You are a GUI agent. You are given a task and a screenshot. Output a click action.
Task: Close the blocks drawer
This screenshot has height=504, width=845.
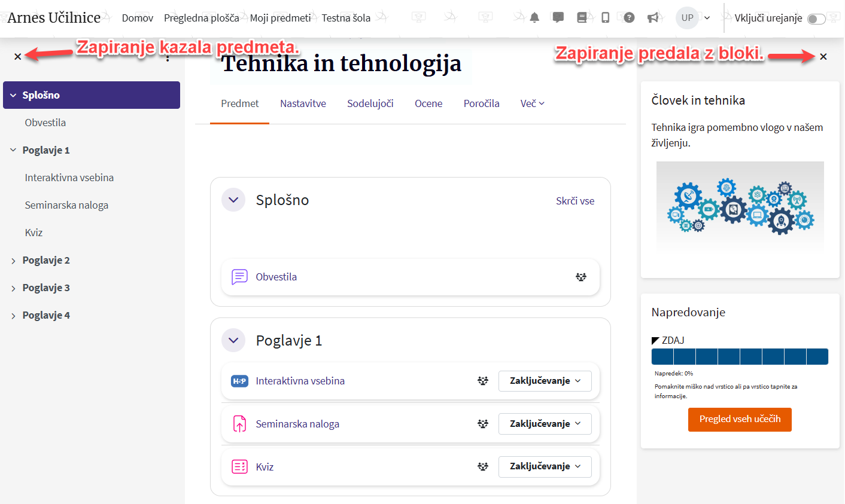pos(823,56)
